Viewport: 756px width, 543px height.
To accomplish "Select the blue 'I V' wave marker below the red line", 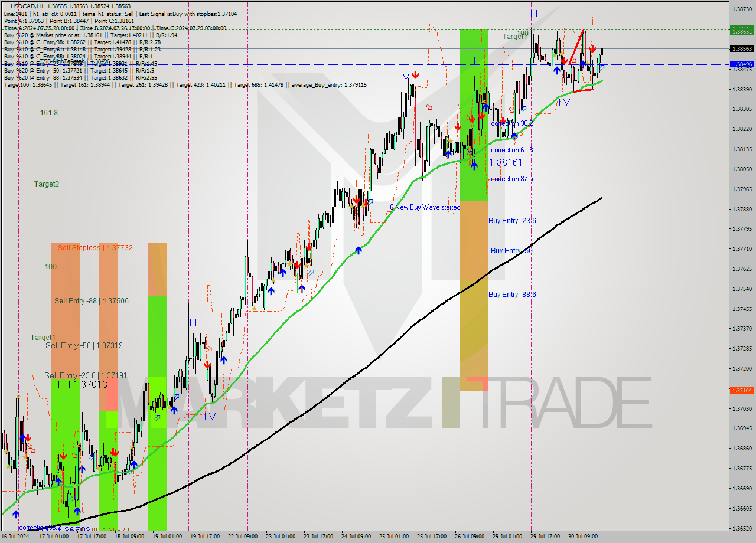I will tap(565, 102).
